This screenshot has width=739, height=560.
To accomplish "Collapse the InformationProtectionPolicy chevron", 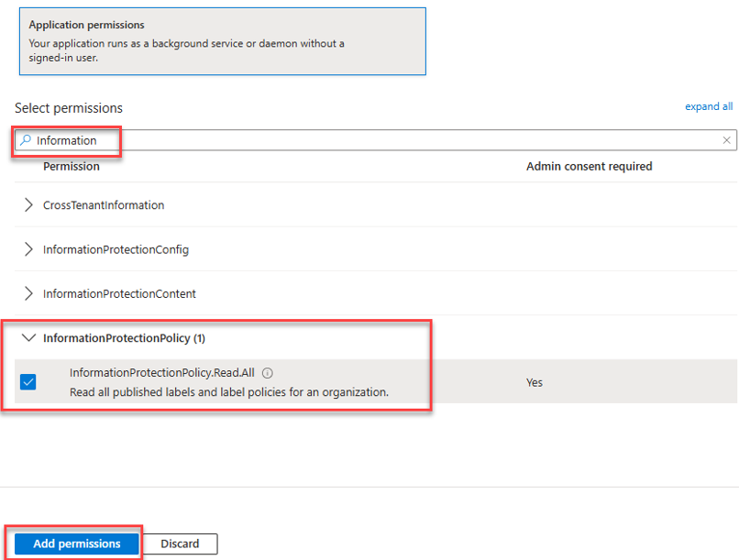I will click(x=28, y=338).
